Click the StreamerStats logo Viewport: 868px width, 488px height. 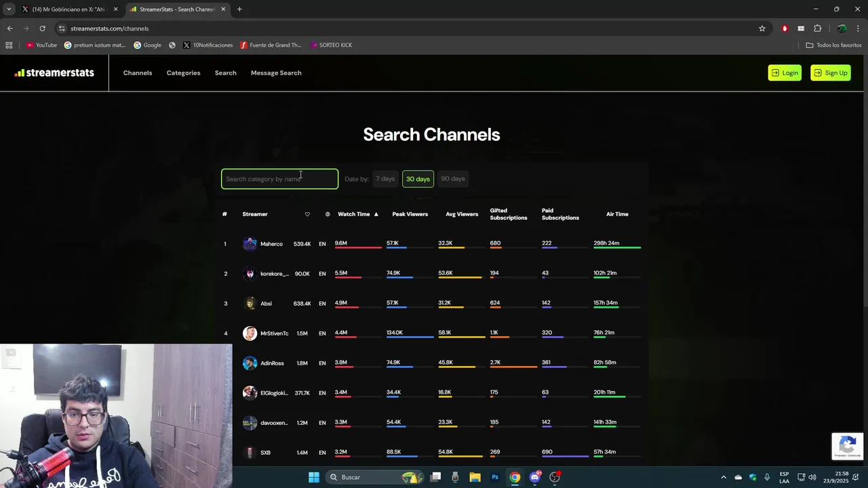(54, 73)
